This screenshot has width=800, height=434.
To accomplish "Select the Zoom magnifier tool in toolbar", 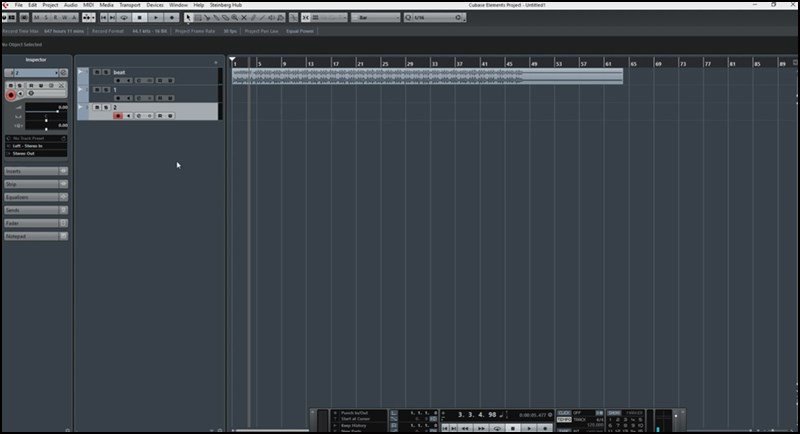I will click(235, 17).
